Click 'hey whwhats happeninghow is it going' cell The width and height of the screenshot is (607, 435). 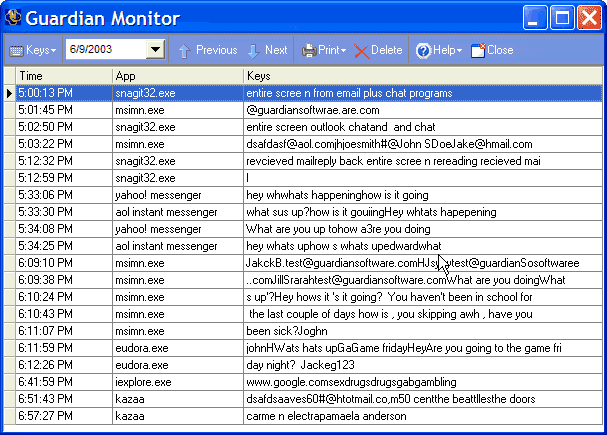point(423,195)
